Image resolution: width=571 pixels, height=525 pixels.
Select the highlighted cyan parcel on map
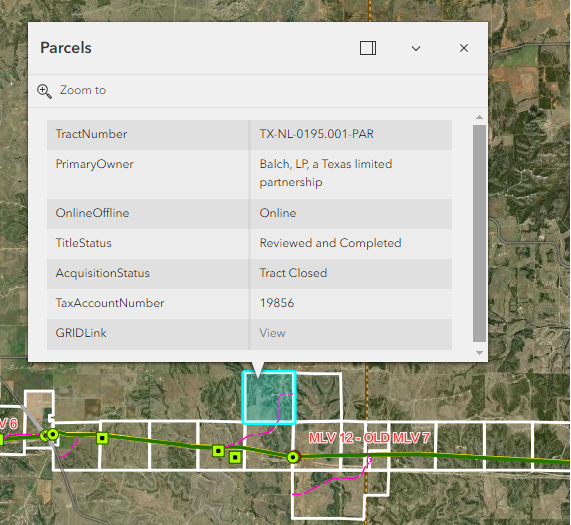(268, 398)
